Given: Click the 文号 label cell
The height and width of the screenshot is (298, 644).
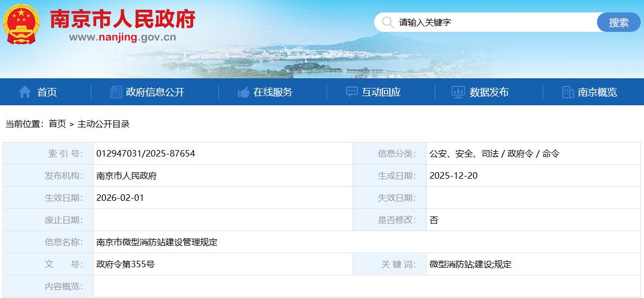Looking at the screenshot, I should (x=48, y=264).
